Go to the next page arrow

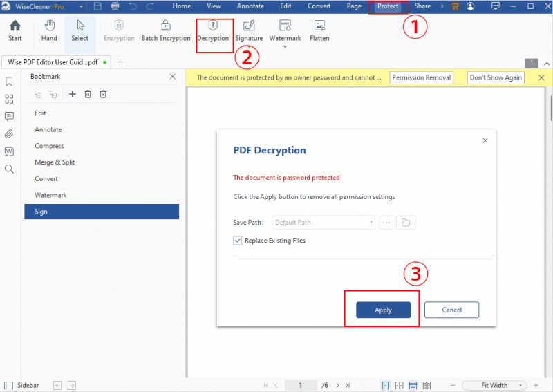click(x=338, y=385)
